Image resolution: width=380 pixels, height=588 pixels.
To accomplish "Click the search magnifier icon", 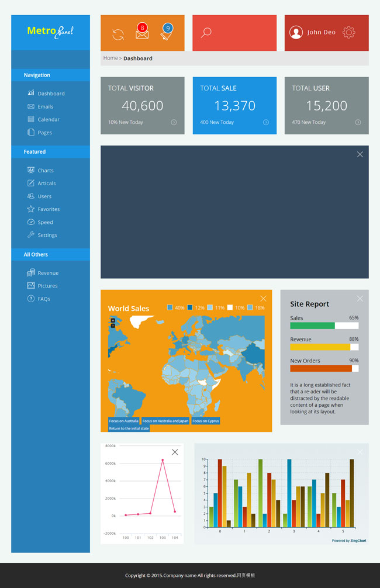I will click(x=206, y=33).
